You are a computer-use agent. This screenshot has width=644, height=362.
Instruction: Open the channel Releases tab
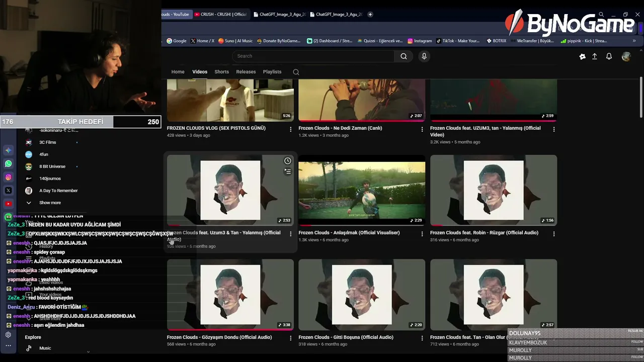pyautogui.click(x=246, y=72)
